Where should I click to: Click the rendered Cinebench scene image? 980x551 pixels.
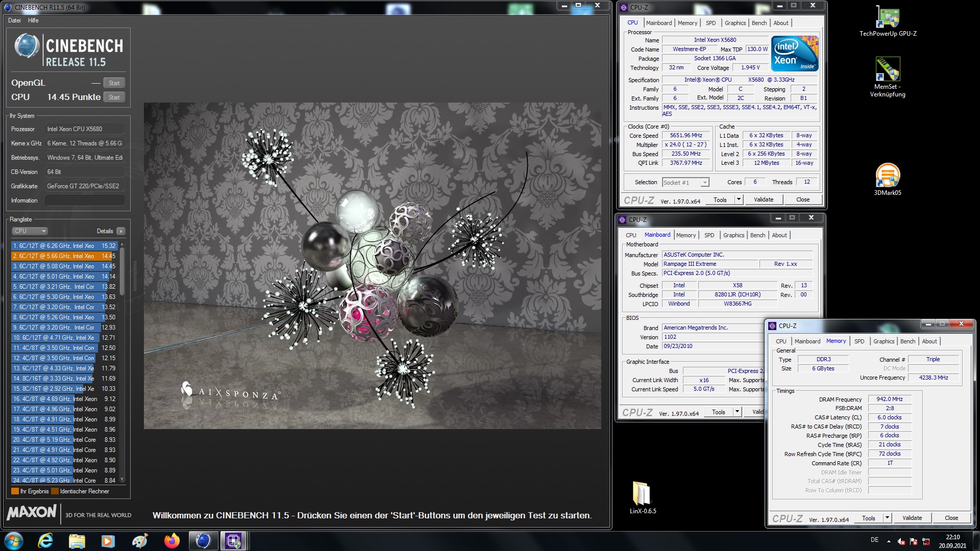(x=372, y=266)
